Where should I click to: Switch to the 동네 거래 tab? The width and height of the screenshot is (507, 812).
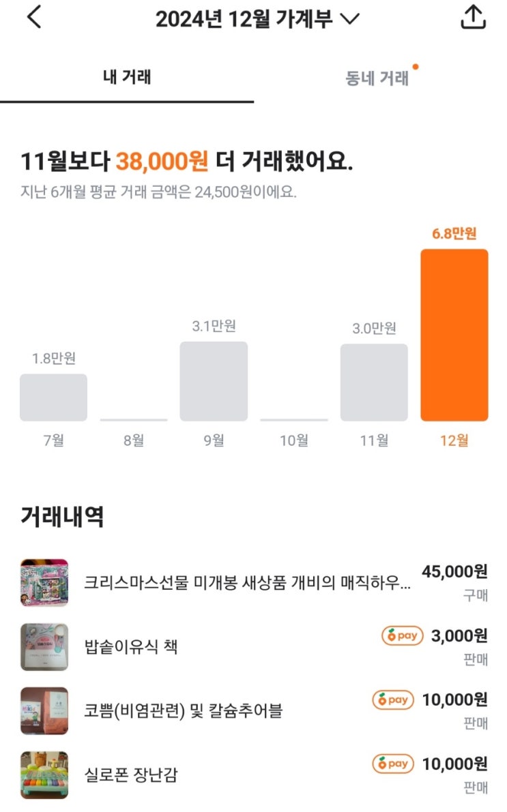click(377, 78)
